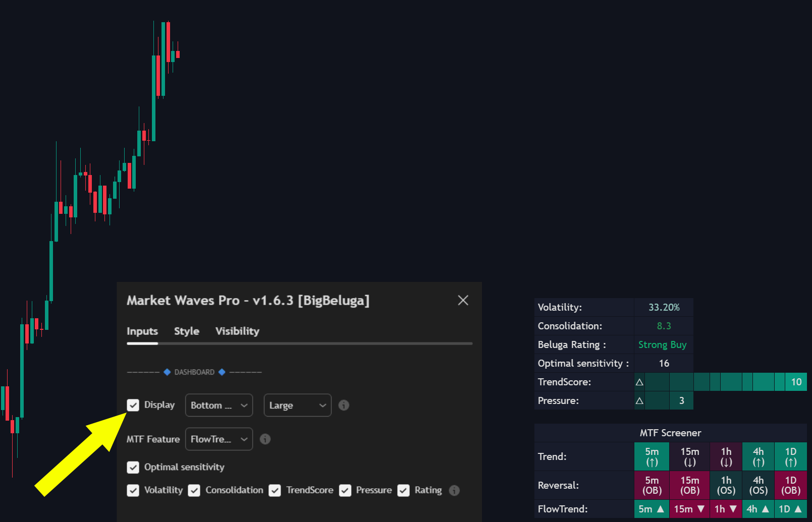Select the Trend 15m down cell
Viewport: 812px width, 522px height.
(x=690, y=456)
